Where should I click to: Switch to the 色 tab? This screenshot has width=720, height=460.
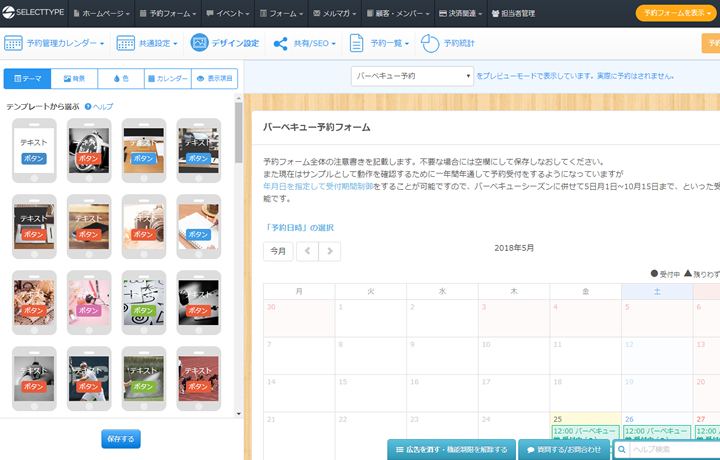pos(120,78)
